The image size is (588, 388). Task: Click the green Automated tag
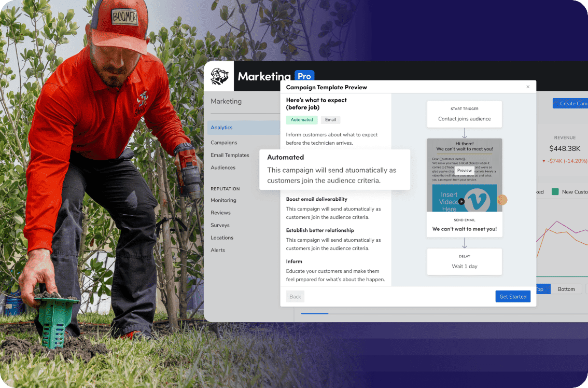click(302, 120)
